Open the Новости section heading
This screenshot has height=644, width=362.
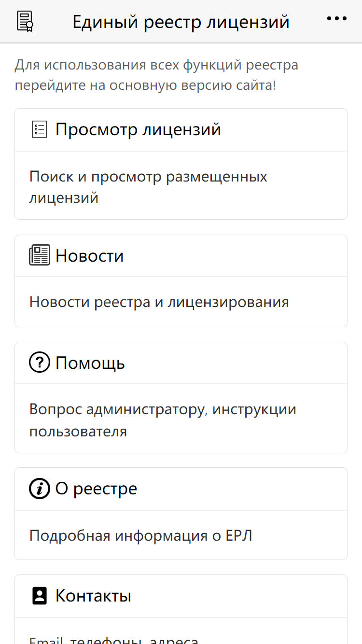90,255
